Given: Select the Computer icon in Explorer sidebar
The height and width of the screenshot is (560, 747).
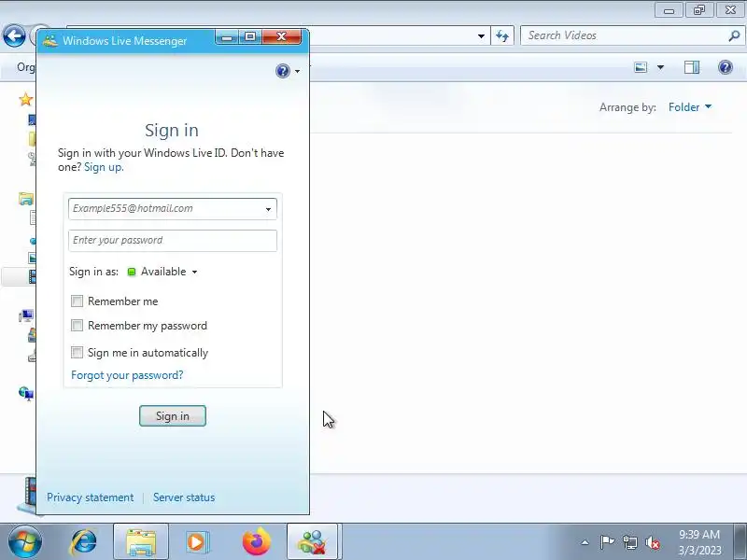Looking at the screenshot, I should click(26, 315).
